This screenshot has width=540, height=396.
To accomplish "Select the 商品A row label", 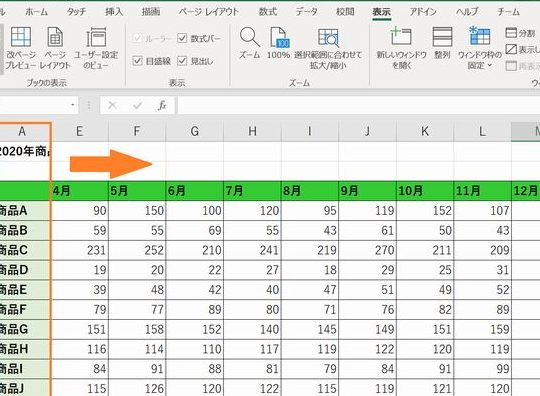I will (25, 210).
